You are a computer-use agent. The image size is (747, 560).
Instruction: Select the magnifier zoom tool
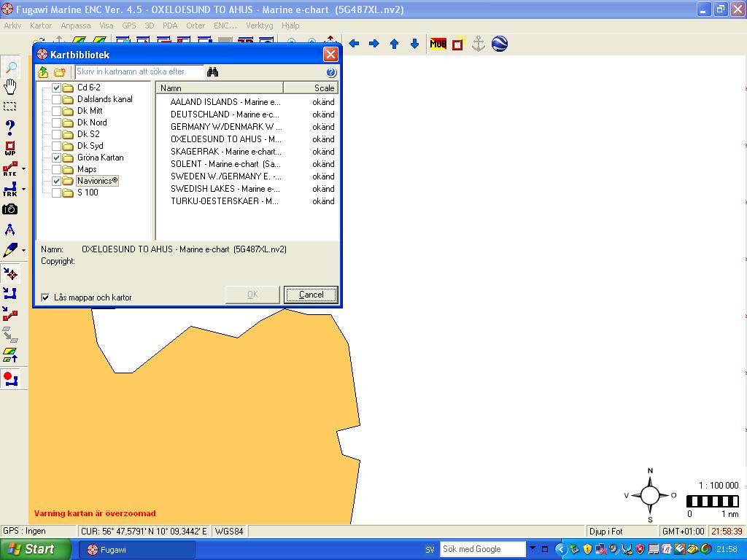click(x=10, y=66)
